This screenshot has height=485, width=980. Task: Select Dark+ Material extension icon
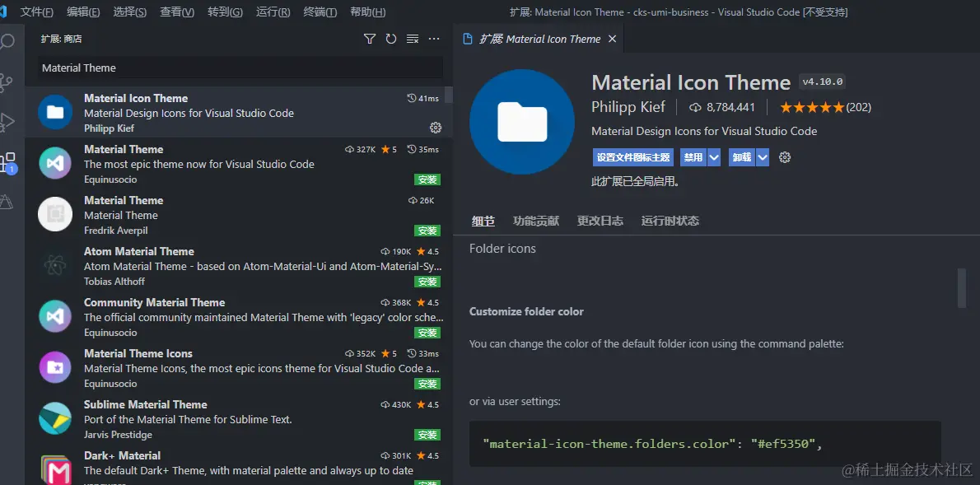pyautogui.click(x=55, y=469)
